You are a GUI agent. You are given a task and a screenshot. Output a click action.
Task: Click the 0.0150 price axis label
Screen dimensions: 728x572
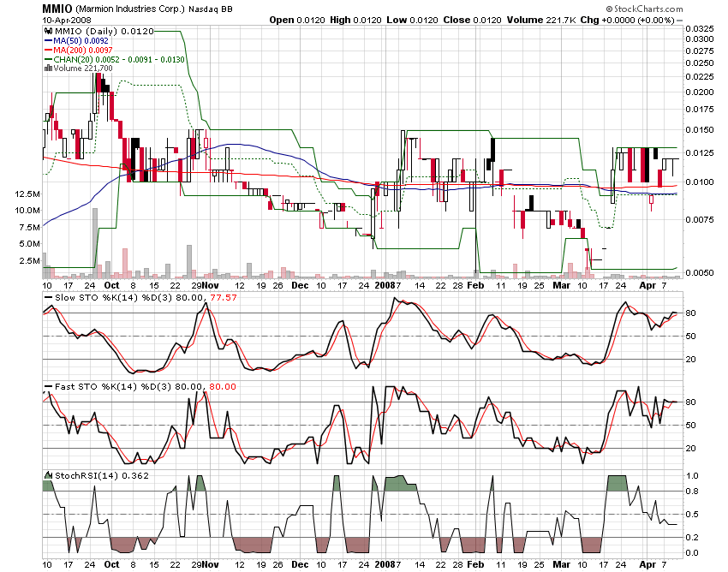(x=700, y=130)
